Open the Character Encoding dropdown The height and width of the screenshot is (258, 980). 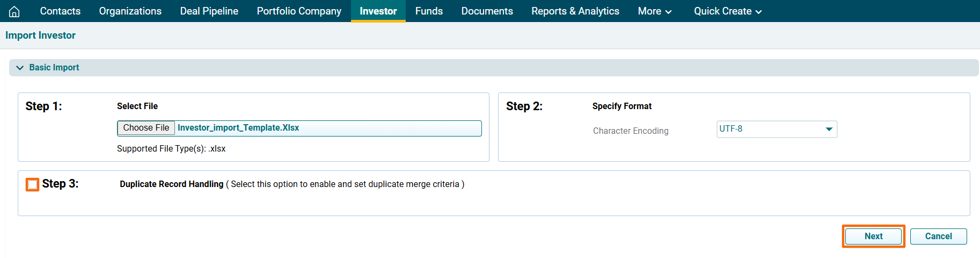(776, 129)
